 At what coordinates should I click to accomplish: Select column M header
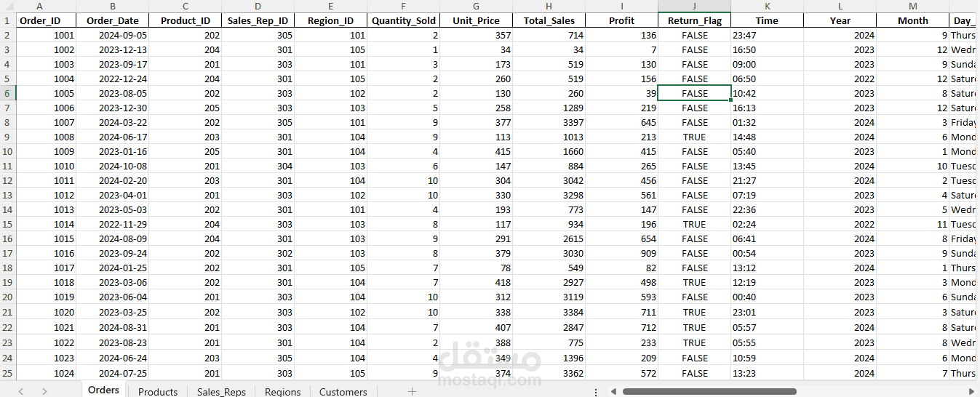pyautogui.click(x=913, y=6)
